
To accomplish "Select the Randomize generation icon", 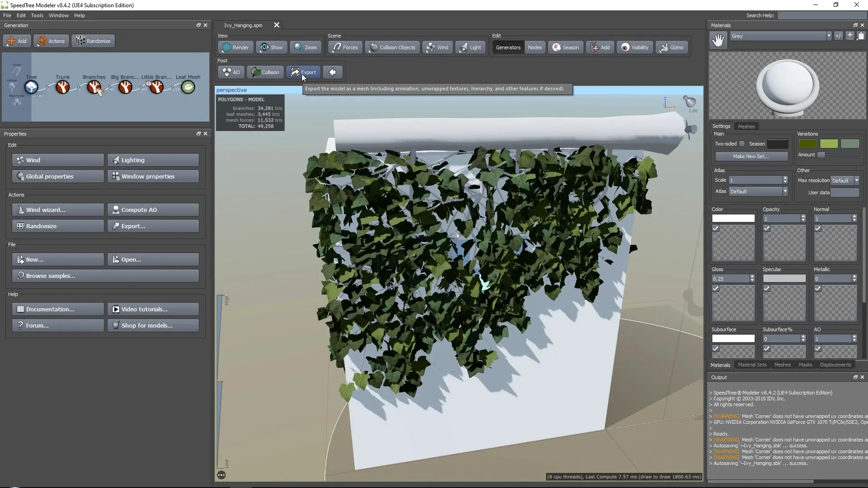I will (x=93, y=41).
